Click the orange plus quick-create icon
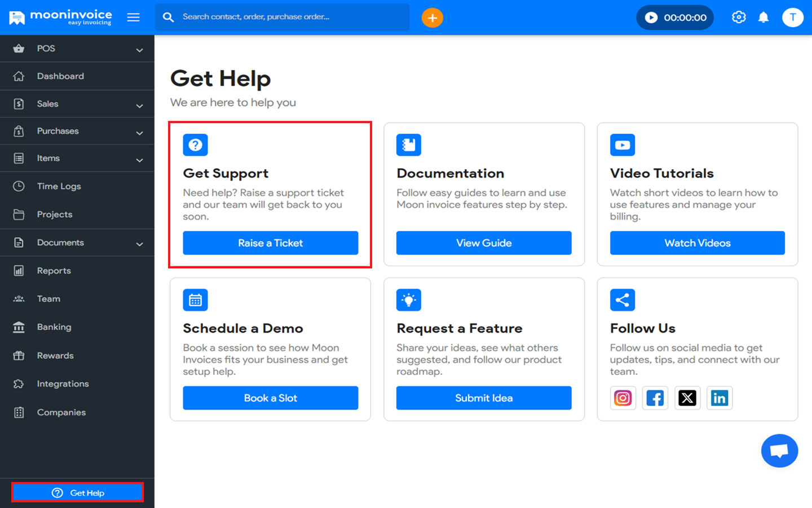Image resolution: width=812 pixels, height=508 pixels. pyautogui.click(x=432, y=18)
